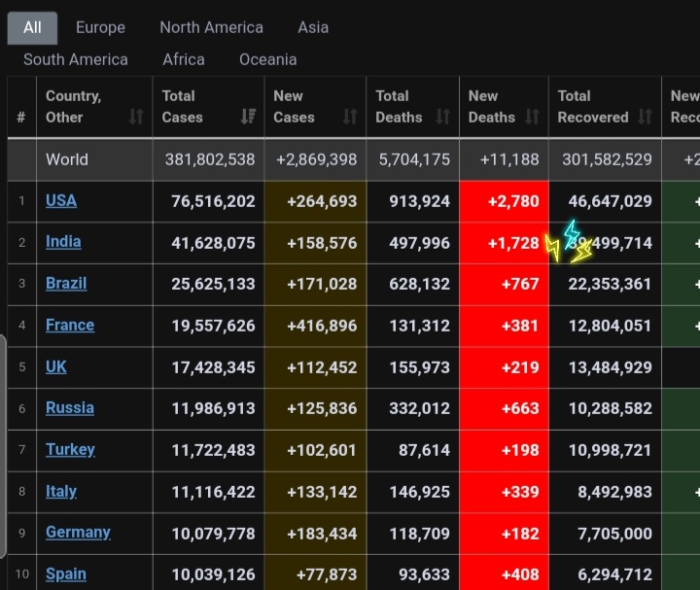Image resolution: width=700 pixels, height=590 pixels.
Task: Open the Brazil country link
Action: [x=66, y=283]
